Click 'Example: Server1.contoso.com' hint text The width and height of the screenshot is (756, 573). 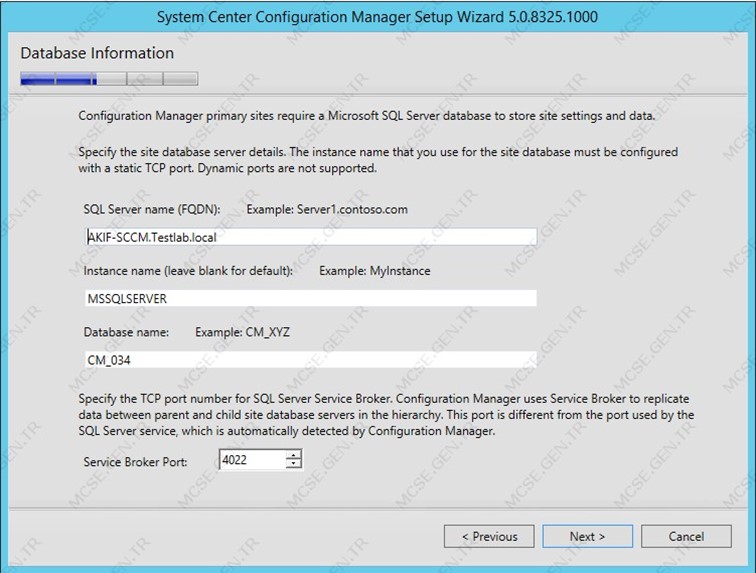pos(327,209)
